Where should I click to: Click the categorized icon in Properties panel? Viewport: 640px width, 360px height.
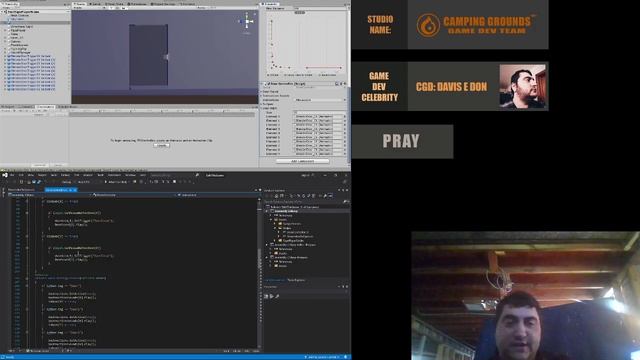coord(267,296)
